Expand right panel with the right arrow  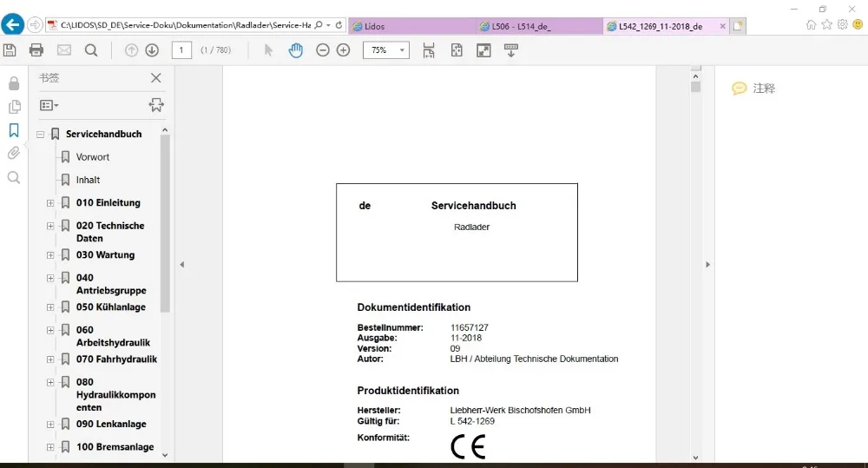[707, 265]
